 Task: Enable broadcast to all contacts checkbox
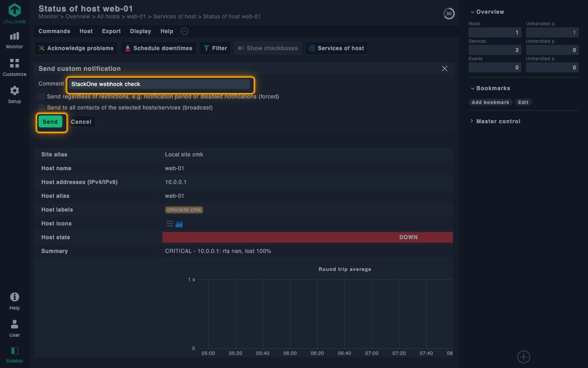click(42, 108)
